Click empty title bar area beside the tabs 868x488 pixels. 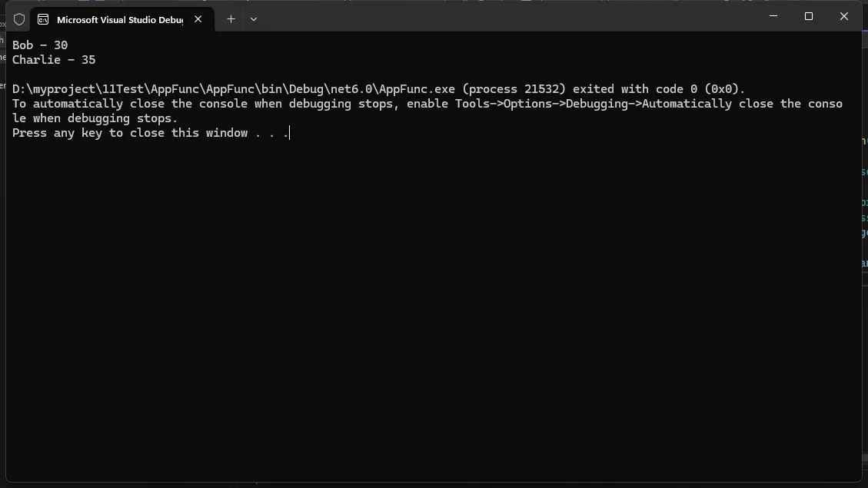coord(500,17)
